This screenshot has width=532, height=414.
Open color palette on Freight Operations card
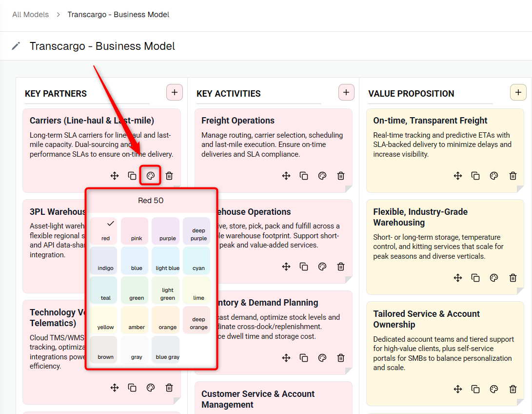[x=322, y=176]
